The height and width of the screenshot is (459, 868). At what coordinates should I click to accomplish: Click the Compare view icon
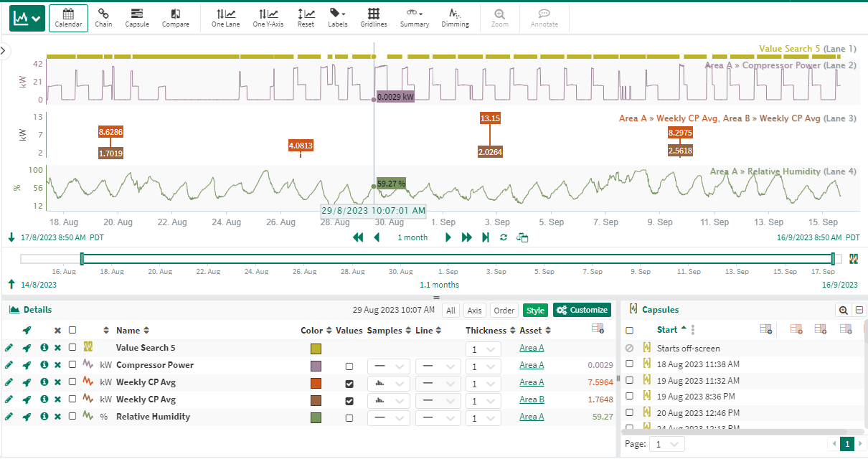coord(176,17)
